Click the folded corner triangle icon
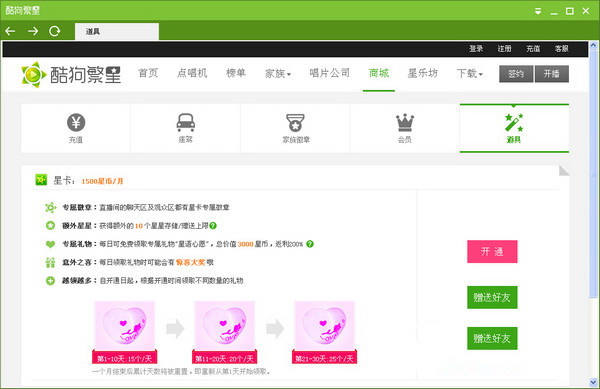The image size is (600, 389). [x=564, y=171]
